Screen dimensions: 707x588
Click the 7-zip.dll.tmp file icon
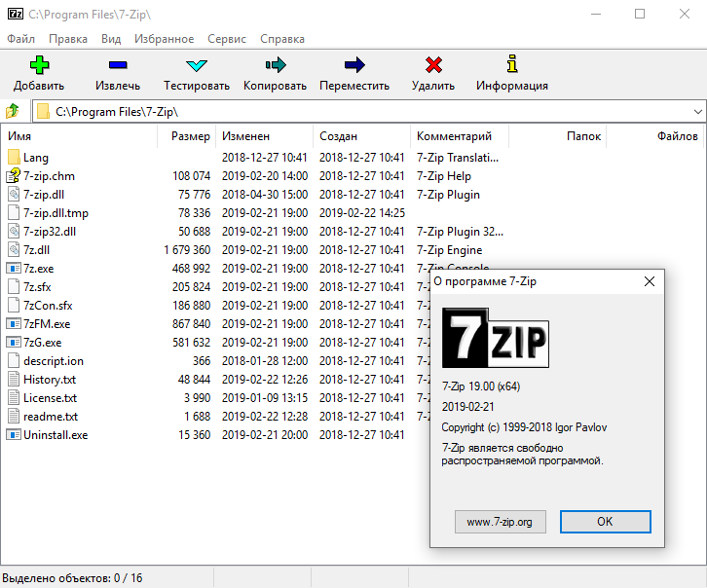click(x=14, y=212)
